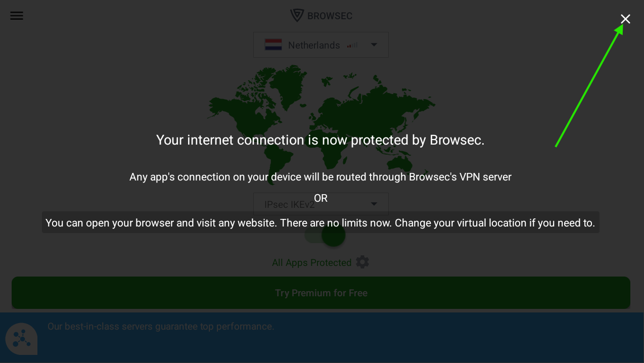
Task: Select the Netherlands location label
Action: click(314, 46)
